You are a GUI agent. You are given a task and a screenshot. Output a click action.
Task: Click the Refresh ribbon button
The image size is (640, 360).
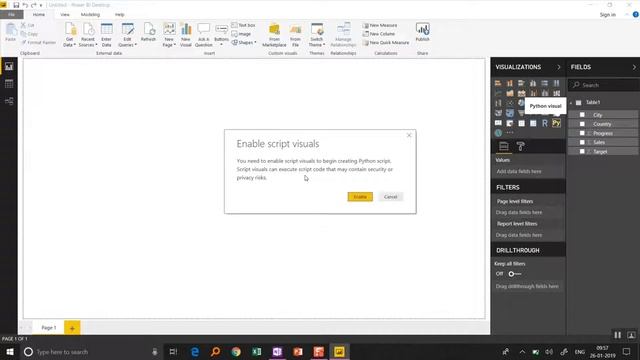[148, 32]
